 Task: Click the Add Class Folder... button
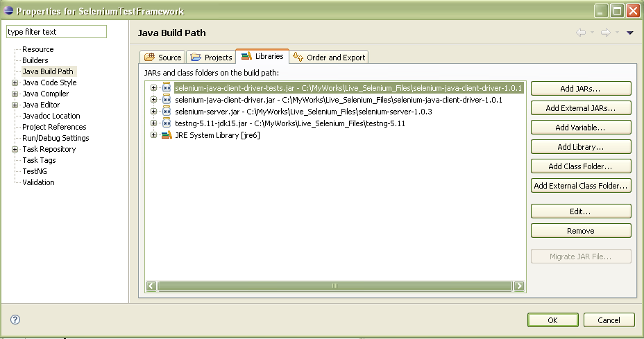click(581, 166)
